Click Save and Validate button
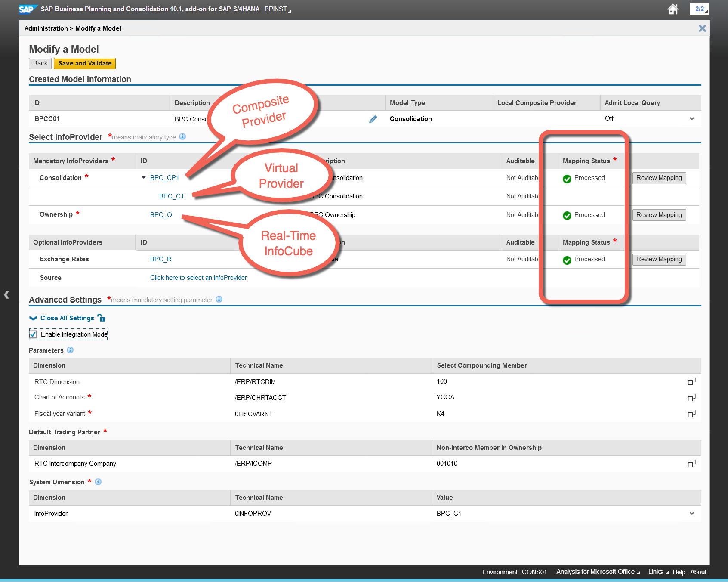The height and width of the screenshot is (582, 728). 85,63
